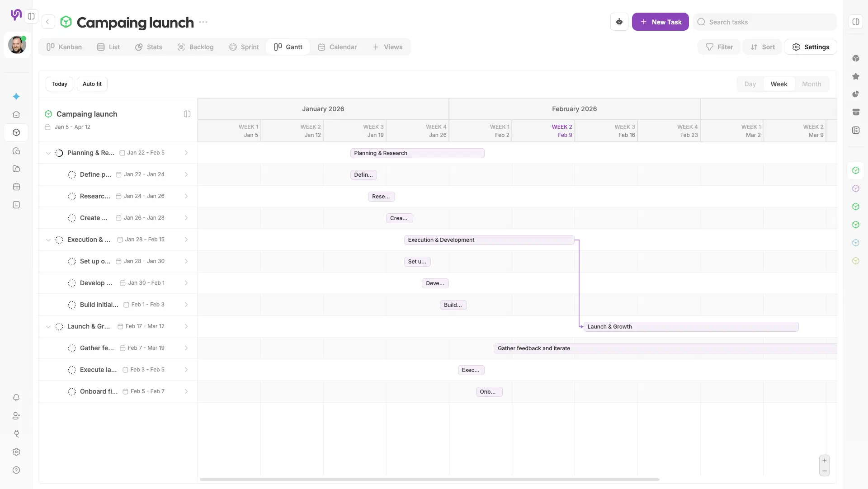Switch timeline scale to Month
Screen dimensions: 868x489
click(811, 84)
